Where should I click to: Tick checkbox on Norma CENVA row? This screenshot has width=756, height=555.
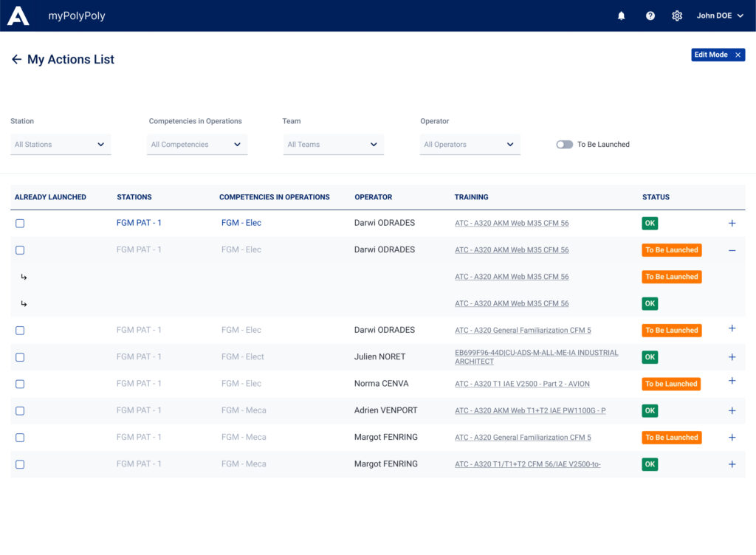[20, 384]
